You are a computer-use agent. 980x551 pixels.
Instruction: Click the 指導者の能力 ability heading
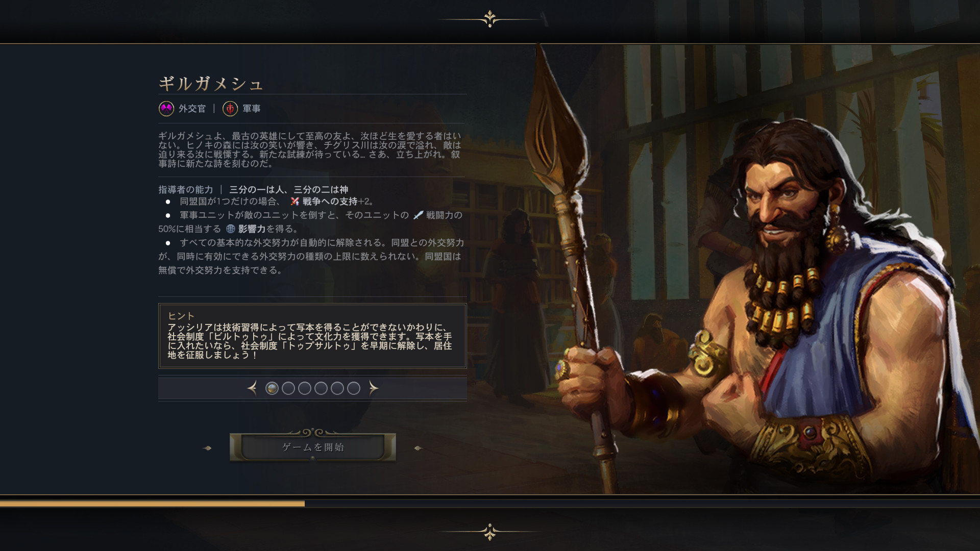pyautogui.click(x=186, y=189)
